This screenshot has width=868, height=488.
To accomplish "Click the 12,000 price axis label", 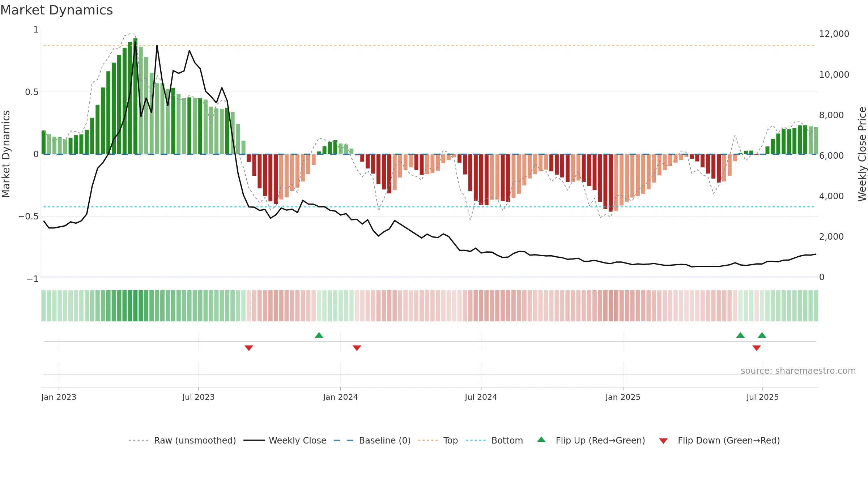I will (x=834, y=34).
